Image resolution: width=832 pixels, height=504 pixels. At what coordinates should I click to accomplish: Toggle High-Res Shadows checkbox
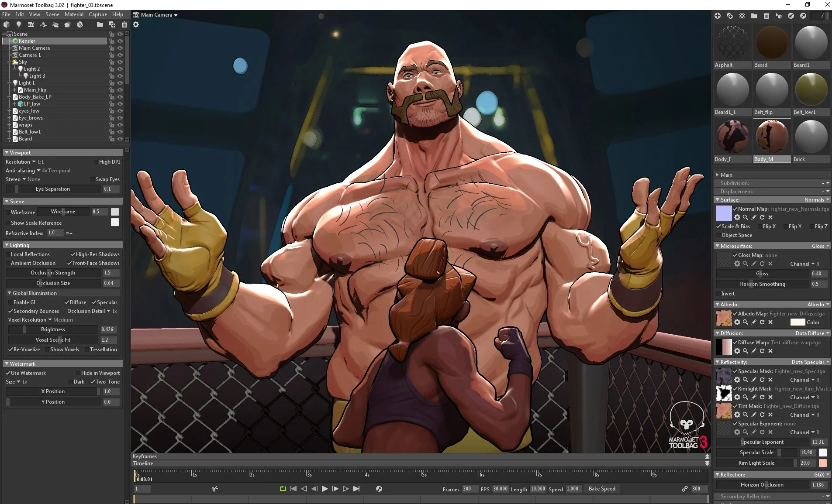(x=73, y=254)
